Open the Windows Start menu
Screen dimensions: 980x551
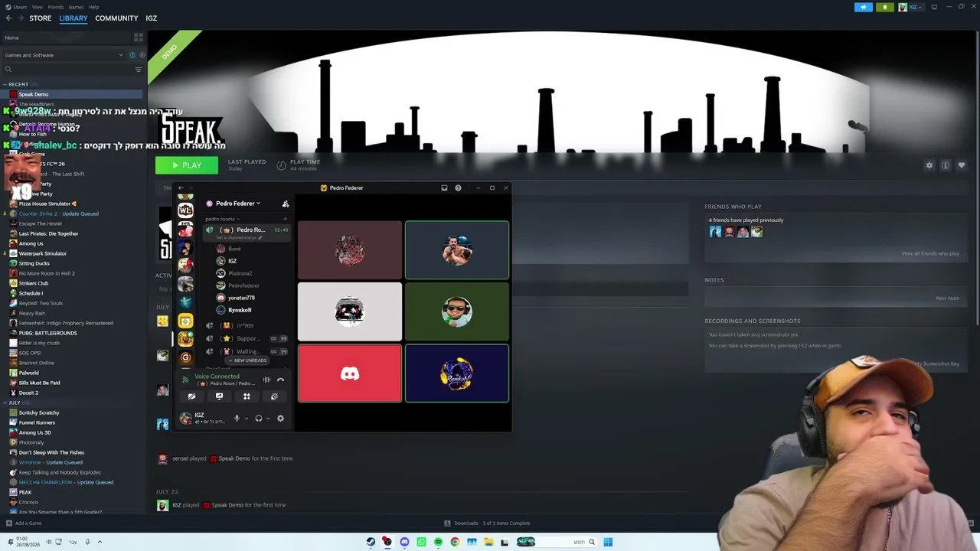pos(608,542)
